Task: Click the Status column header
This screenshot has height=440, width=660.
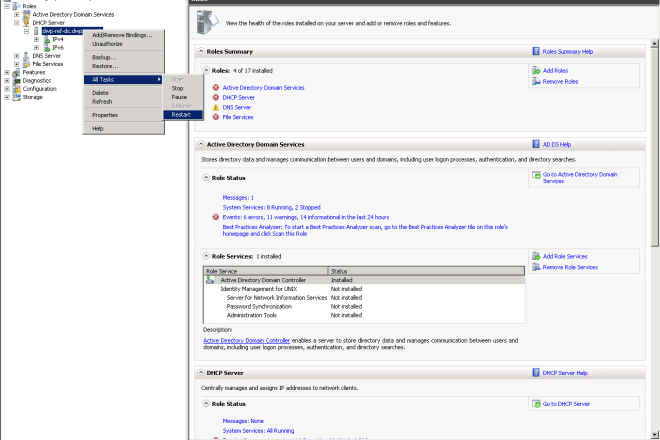Action: [x=426, y=271]
